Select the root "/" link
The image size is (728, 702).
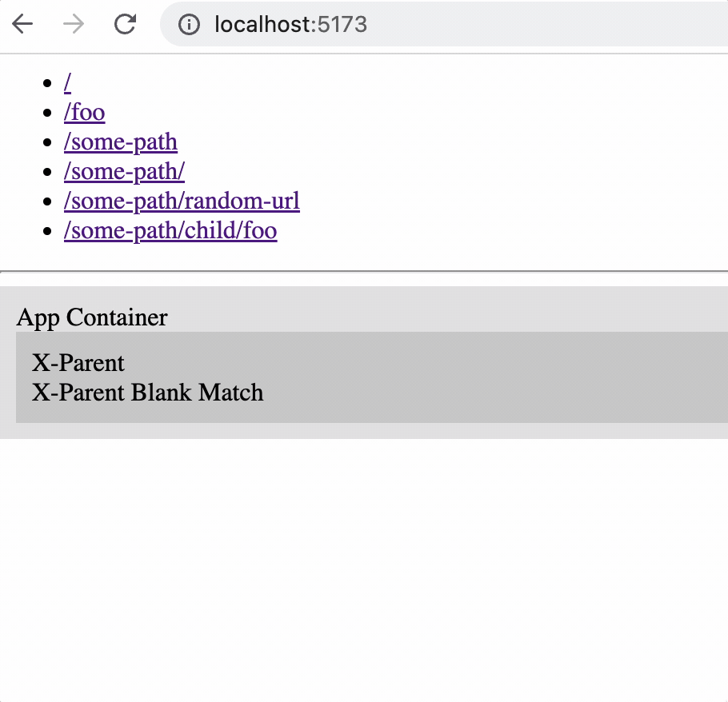coord(67,82)
